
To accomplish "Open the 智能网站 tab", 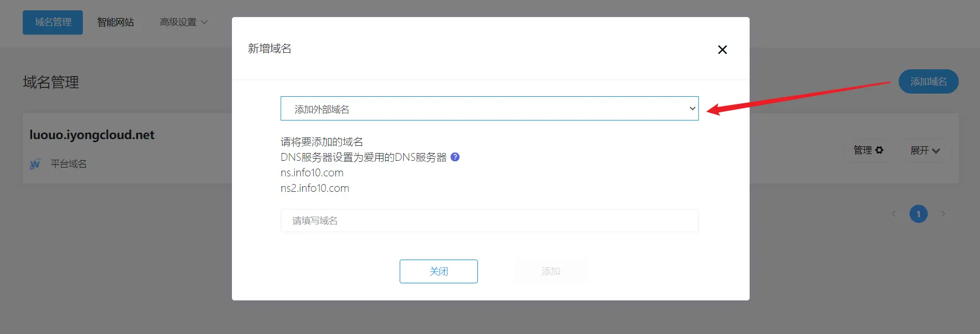I will [x=115, y=22].
